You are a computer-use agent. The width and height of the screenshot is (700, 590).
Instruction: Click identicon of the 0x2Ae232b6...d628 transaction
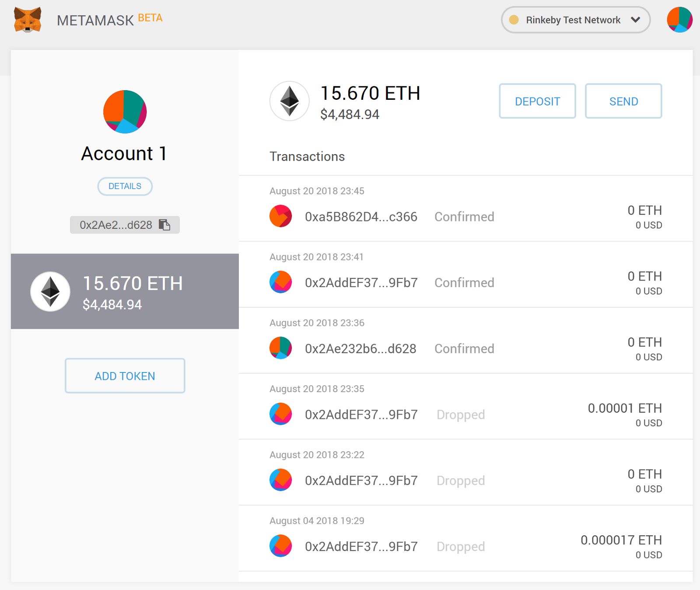pyautogui.click(x=280, y=348)
